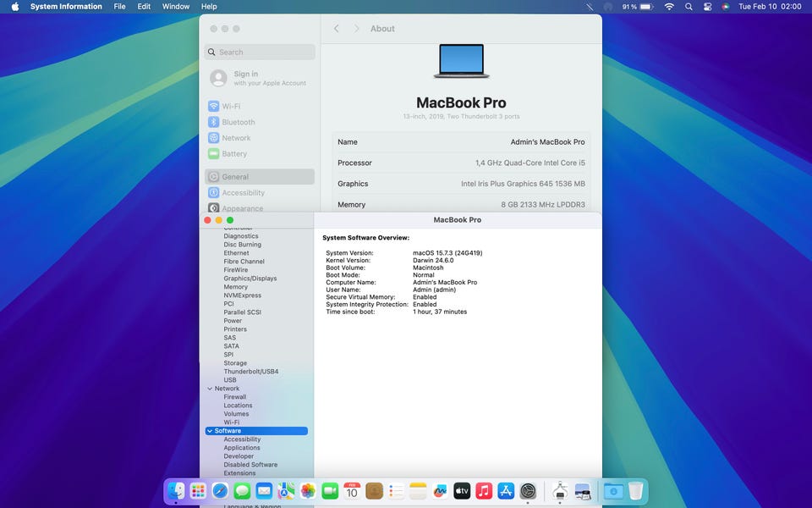Open Calendar icon showing 10
The width and height of the screenshot is (812, 508).
(352, 491)
